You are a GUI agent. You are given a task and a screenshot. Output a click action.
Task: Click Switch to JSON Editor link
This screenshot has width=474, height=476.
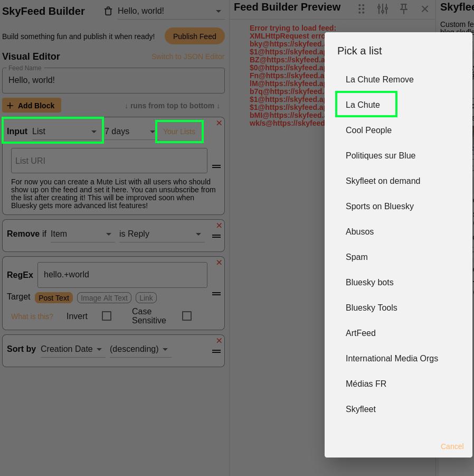[x=188, y=57]
